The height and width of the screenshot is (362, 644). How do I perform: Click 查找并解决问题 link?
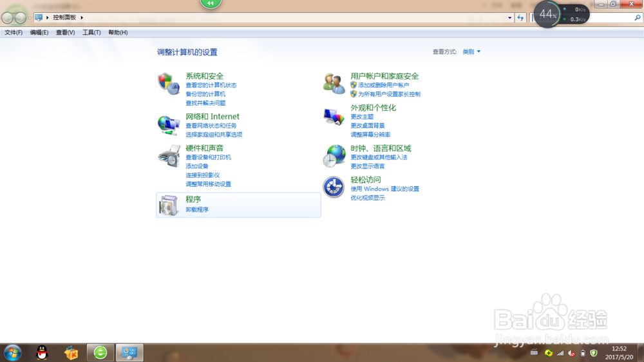pyautogui.click(x=205, y=103)
